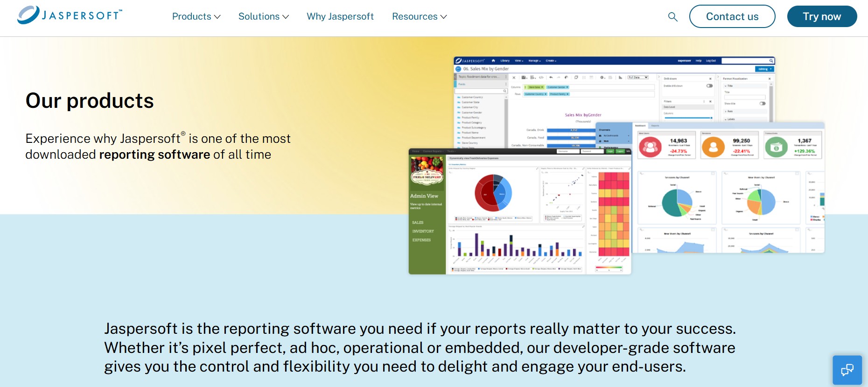Click the Contact us button
868x387 pixels.
pos(732,17)
